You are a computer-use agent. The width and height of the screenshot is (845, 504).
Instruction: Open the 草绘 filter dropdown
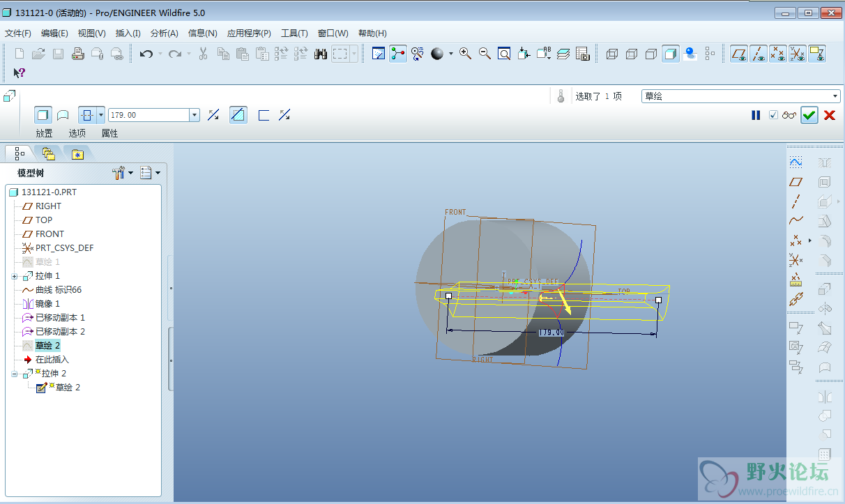click(x=835, y=96)
